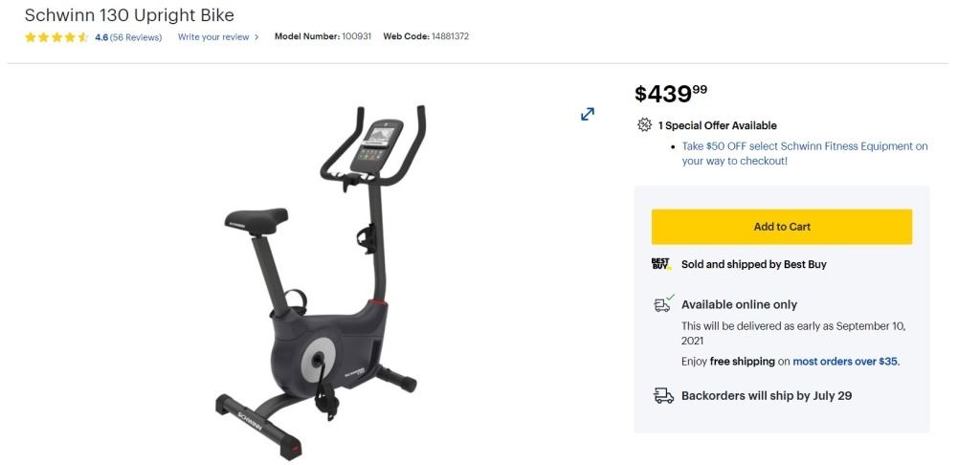The height and width of the screenshot is (465, 980).
Task: Click the Schwinn 130 Upright Bike title
Action: point(129,15)
